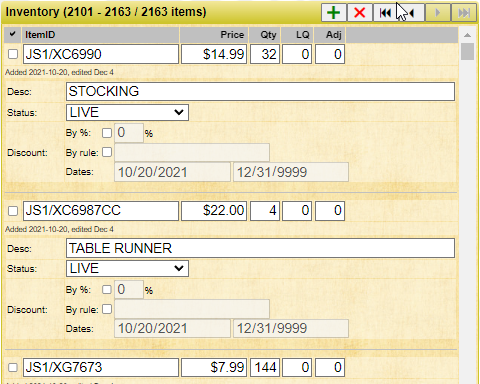Click the STOCKING description field
The image size is (480, 384).
[x=260, y=91]
